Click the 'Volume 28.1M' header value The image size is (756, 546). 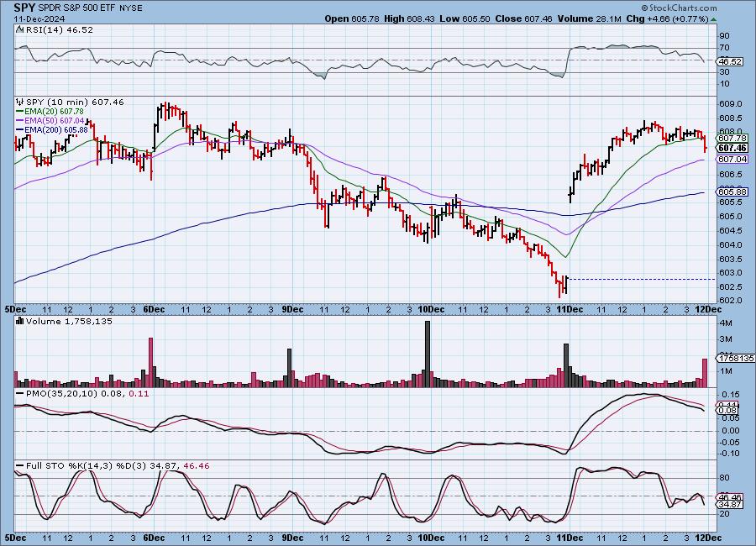[589, 18]
